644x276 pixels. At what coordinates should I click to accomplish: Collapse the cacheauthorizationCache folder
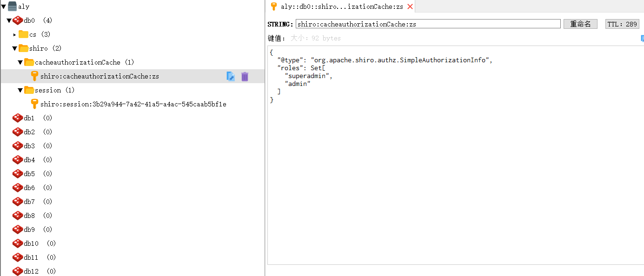click(20, 62)
